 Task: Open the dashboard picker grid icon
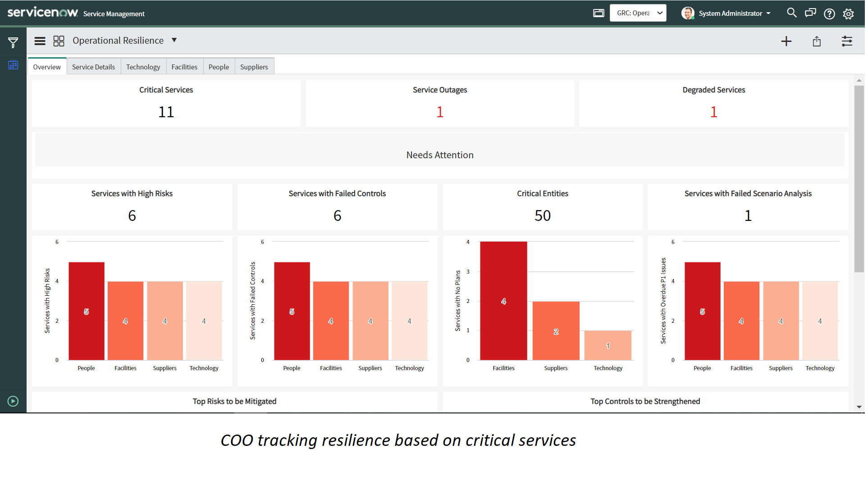pyautogui.click(x=59, y=41)
